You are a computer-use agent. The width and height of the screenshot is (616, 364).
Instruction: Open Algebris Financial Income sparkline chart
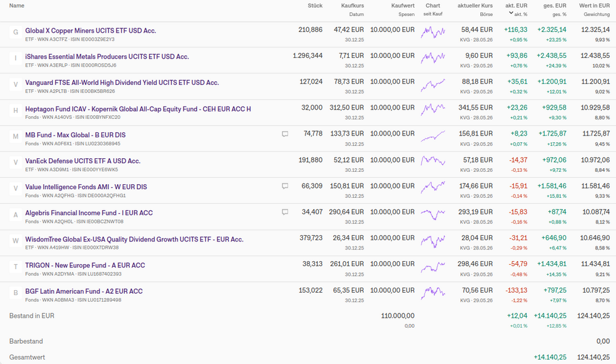pyautogui.click(x=433, y=214)
